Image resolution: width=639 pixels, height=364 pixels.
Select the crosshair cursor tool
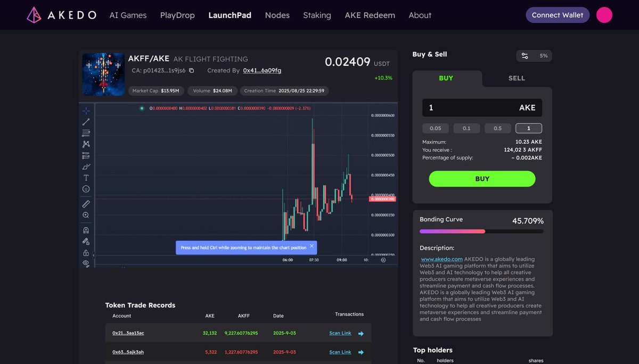pos(86,111)
